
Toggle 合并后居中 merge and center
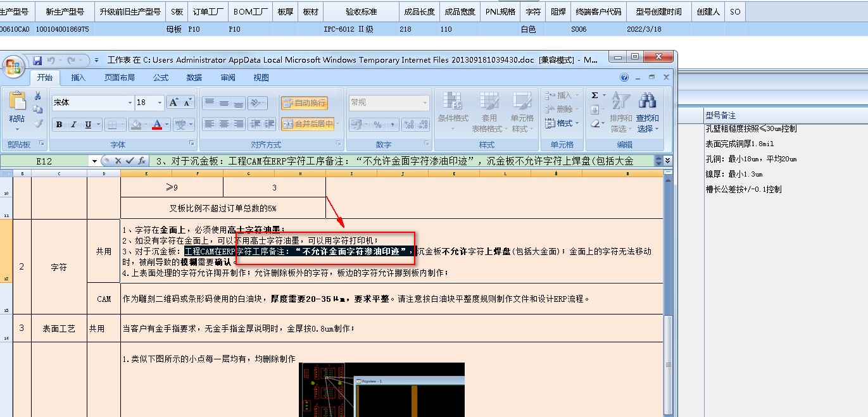[x=308, y=124]
